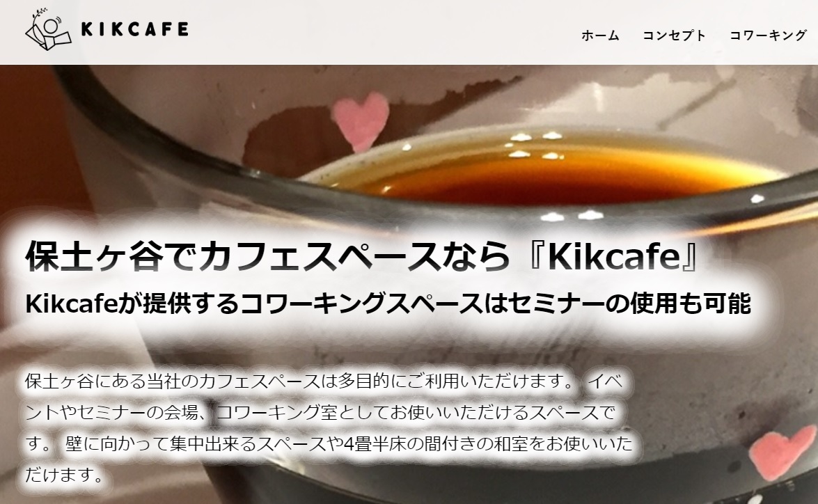The width and height of the screenshot is (818, 504).
Task: Click the KIKCAFE wordmark text
Action: (x=134, y=29)
